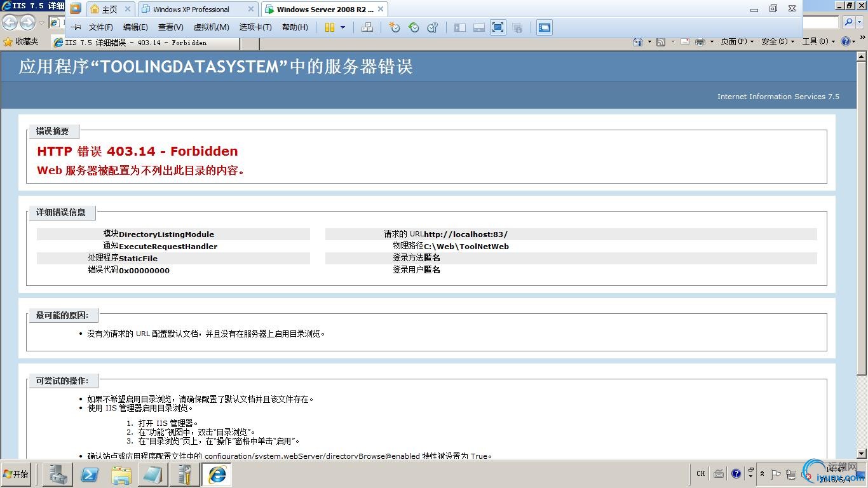
Task: Open 收藏夹 favorites button
Action: point(21,42)
